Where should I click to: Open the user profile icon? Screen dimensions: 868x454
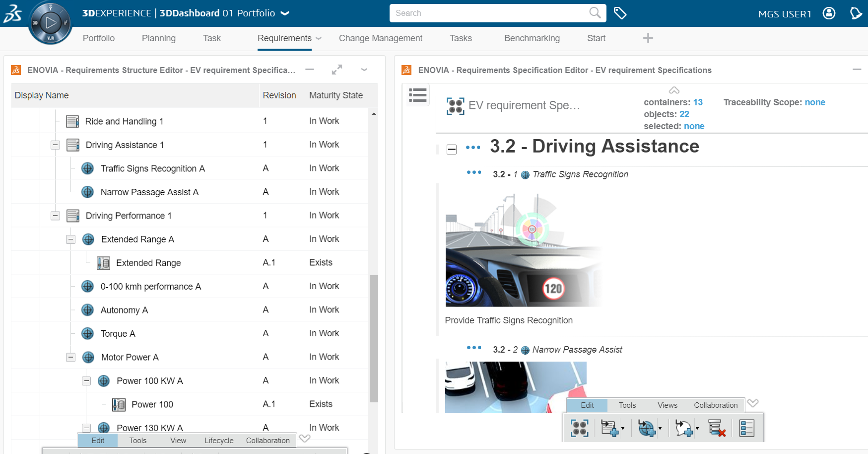click(x=829, y=13)
